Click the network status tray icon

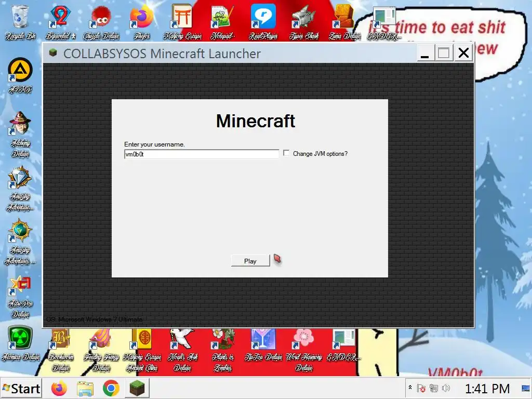point(434,388)
